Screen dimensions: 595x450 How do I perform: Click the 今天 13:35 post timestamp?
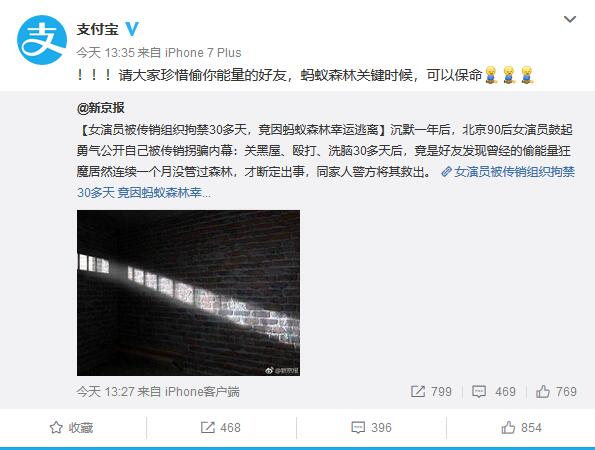pos(105,53)
